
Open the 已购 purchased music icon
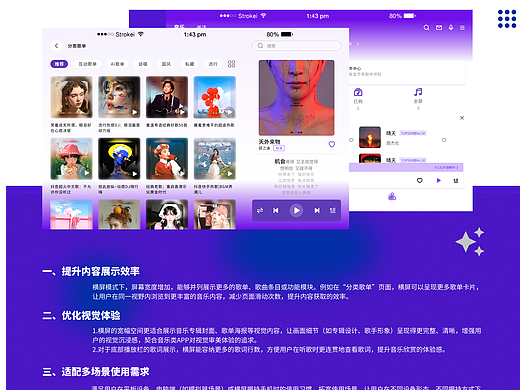click(358, 92)
